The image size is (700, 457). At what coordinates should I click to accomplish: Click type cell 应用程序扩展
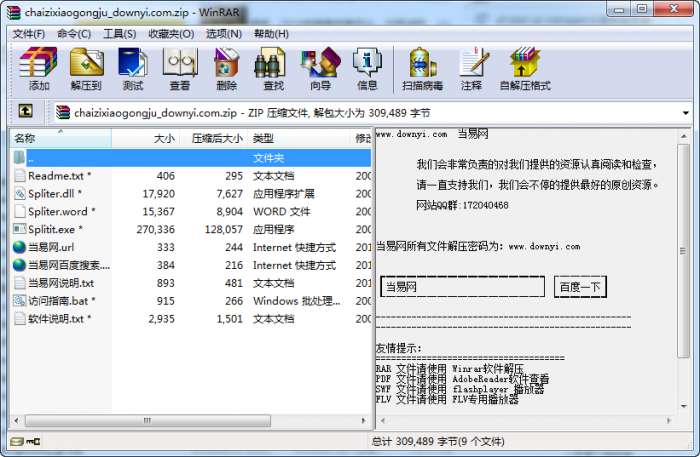coord(284,194)
